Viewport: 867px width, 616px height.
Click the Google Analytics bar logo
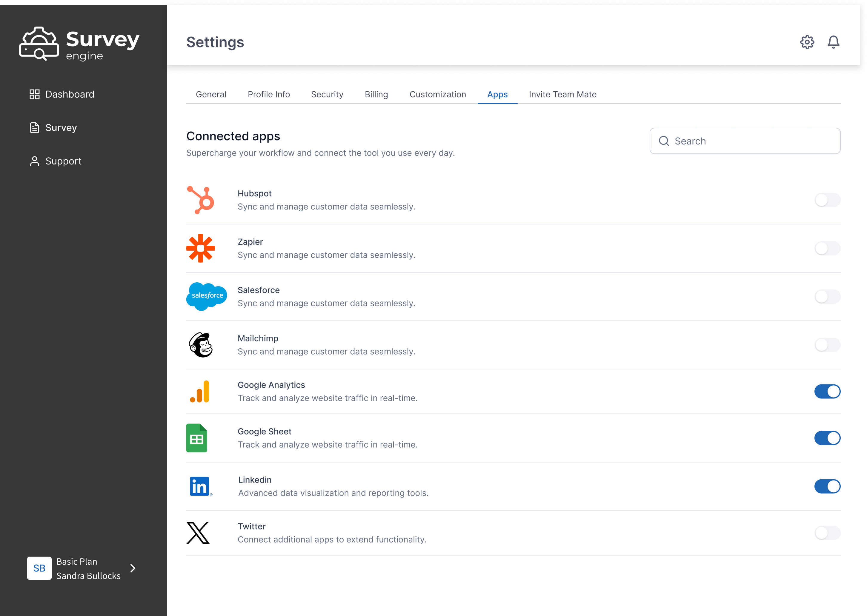[x=199, y=392]
